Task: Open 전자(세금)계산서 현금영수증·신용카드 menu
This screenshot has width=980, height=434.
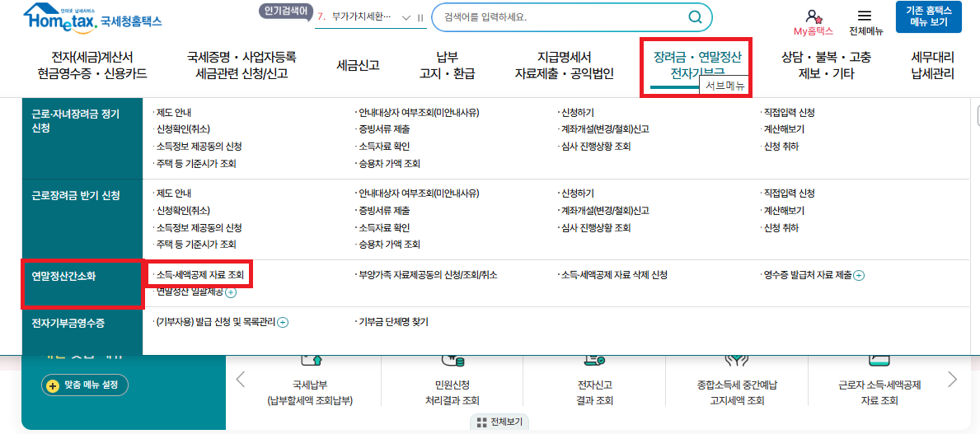Action: 91,66
